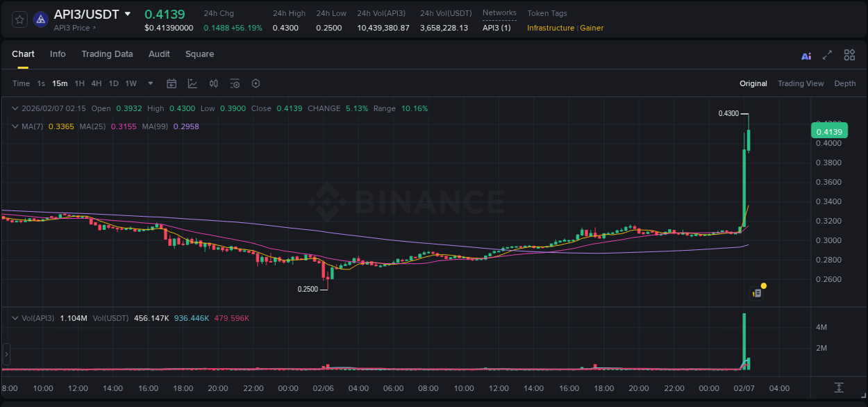Click the auto-fit price scale button

pos(839,387)
